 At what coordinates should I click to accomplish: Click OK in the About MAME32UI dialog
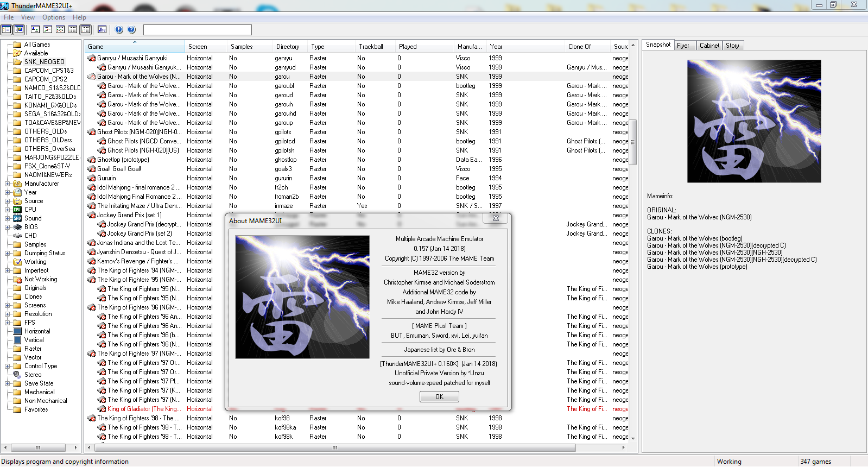tap(439, 397)
